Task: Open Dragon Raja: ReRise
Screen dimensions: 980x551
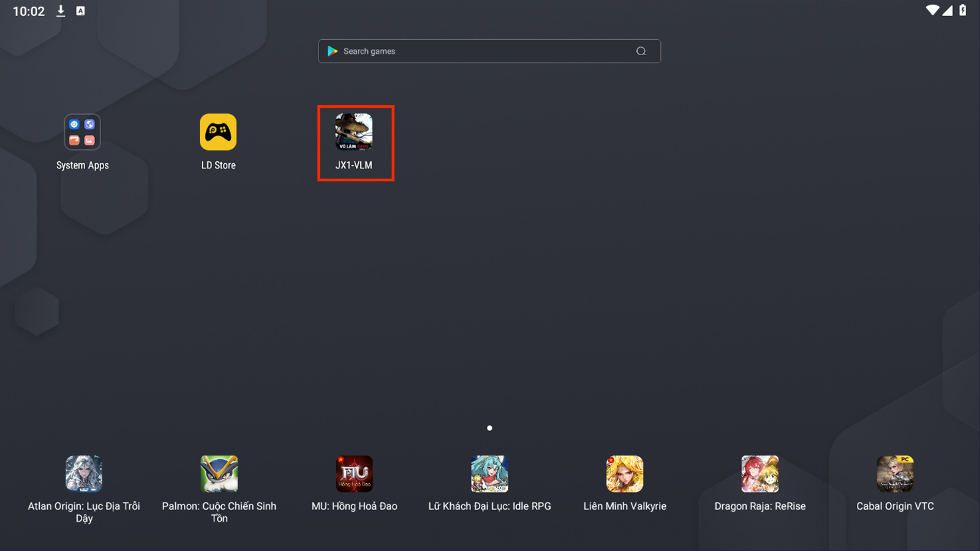Action: (760, 474)
